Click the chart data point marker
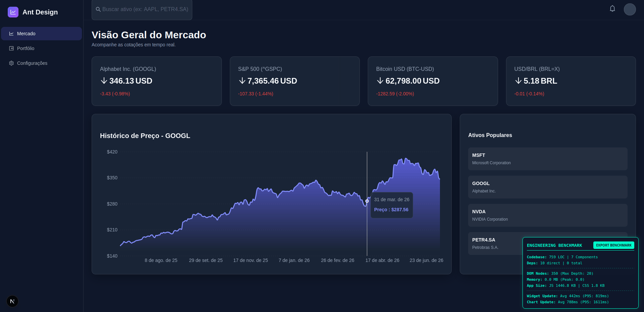644x312 pixels. point(367,201)
